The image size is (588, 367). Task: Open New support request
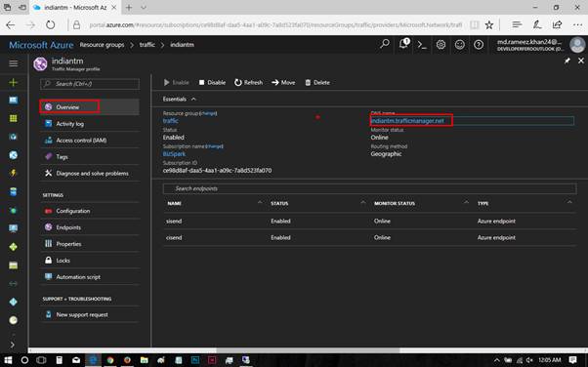pos(90,315)
